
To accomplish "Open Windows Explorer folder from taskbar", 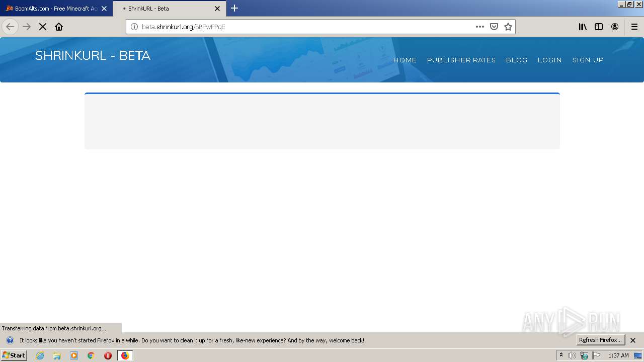I will 57,355.
